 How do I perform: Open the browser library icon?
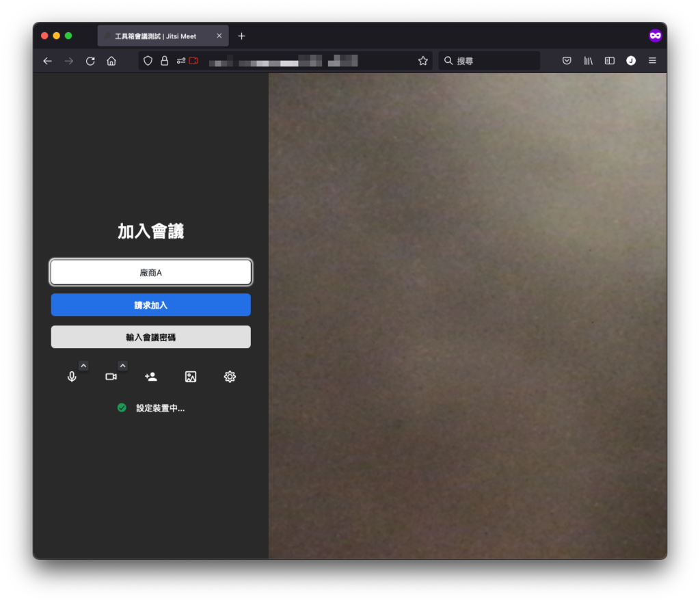[589, 61]
